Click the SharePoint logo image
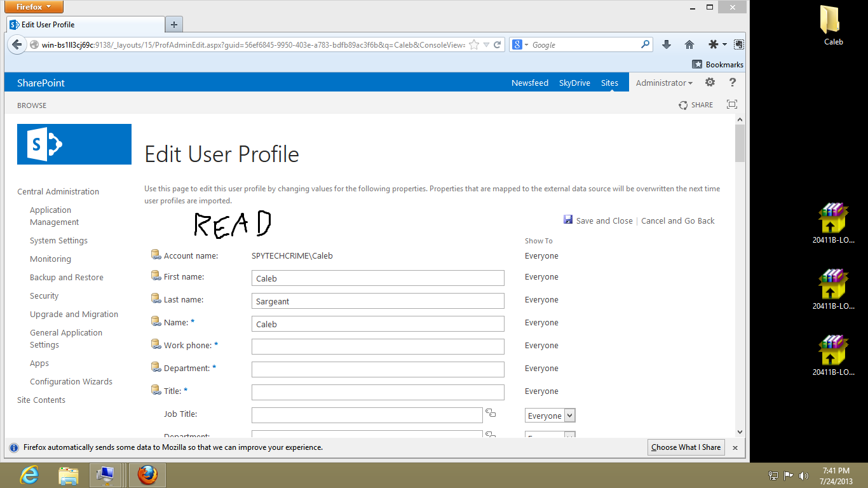This screenshot has height=488, width=868. pos(74,144)
